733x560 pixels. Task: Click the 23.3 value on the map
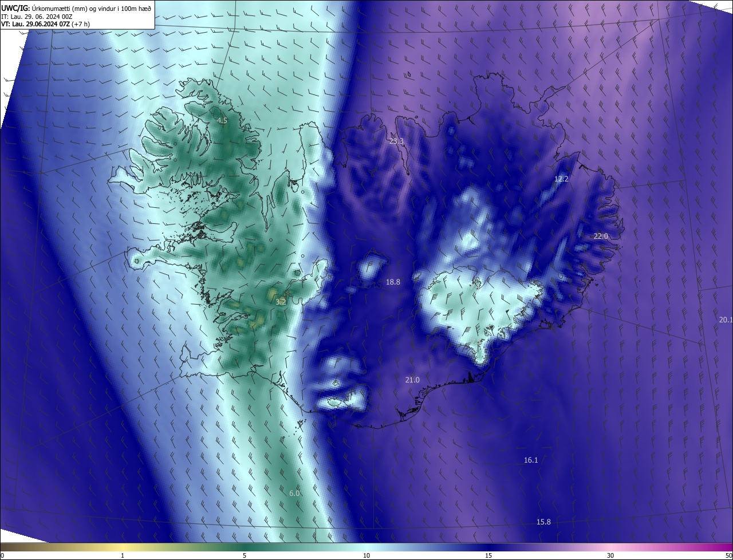coord(396,141)
